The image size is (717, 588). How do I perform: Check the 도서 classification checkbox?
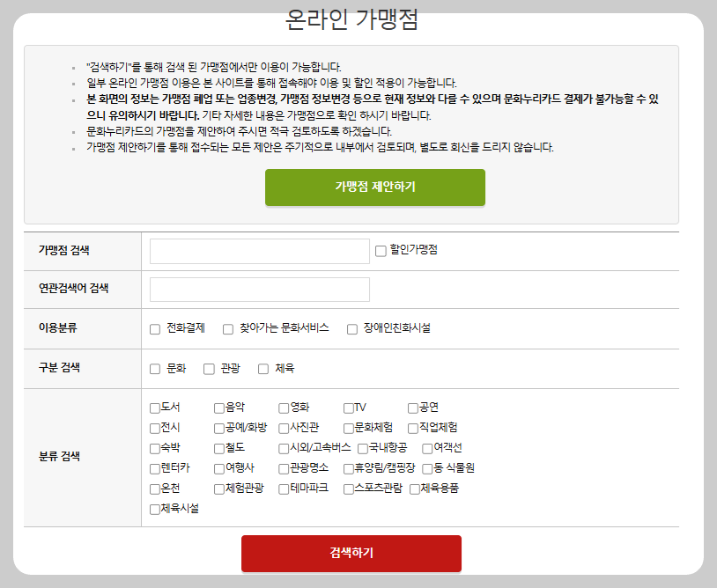click(x=154, y=408)
